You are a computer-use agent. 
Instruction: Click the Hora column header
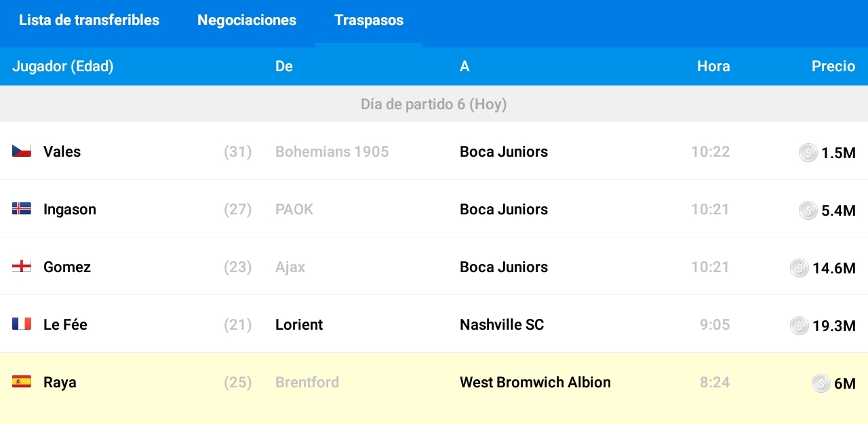coord(713,66)
